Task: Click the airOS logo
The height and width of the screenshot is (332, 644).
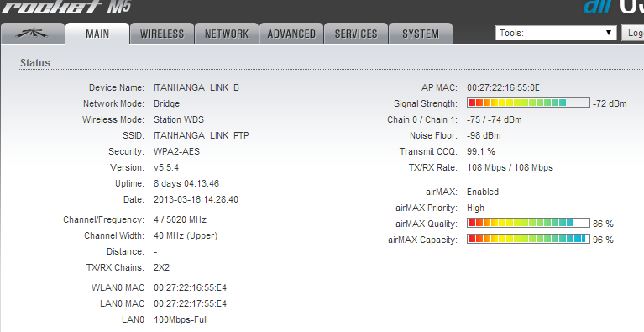Action: 614,6
